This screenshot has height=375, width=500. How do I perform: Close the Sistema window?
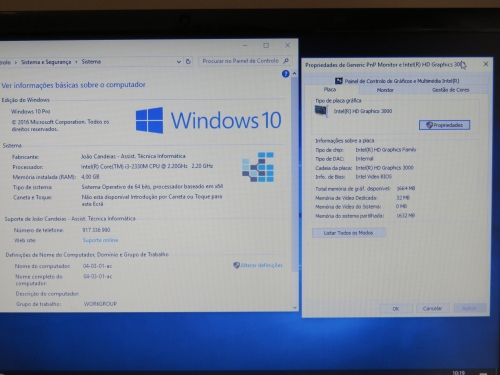287,45
